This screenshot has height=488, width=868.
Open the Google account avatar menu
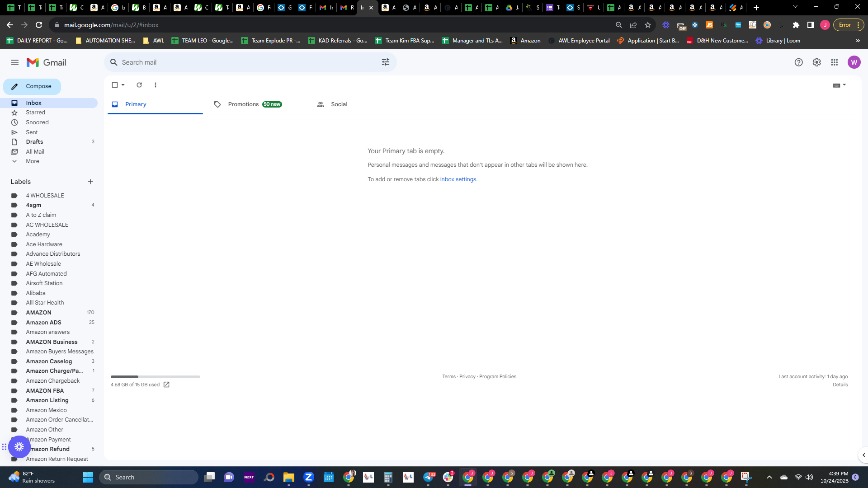[854, 62]
